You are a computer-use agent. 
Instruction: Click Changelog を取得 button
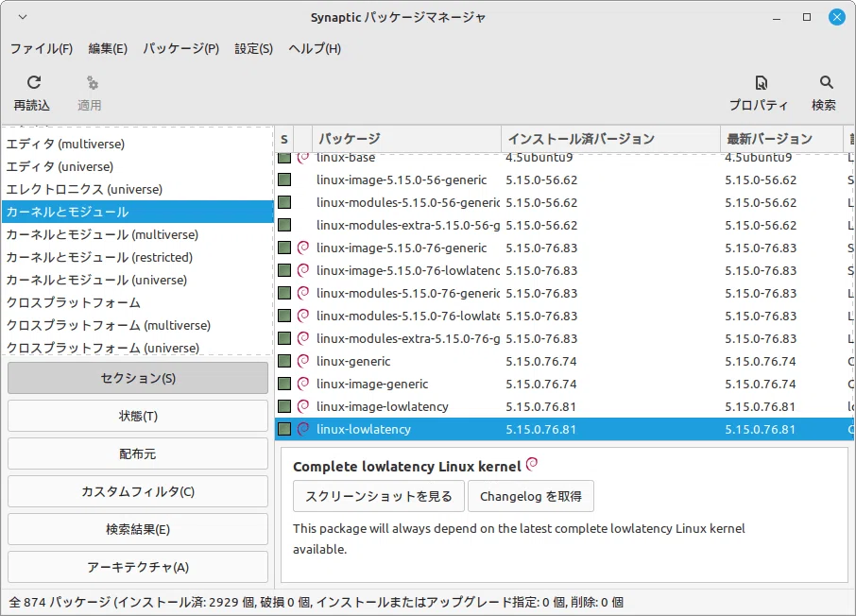tap(531, 496)
